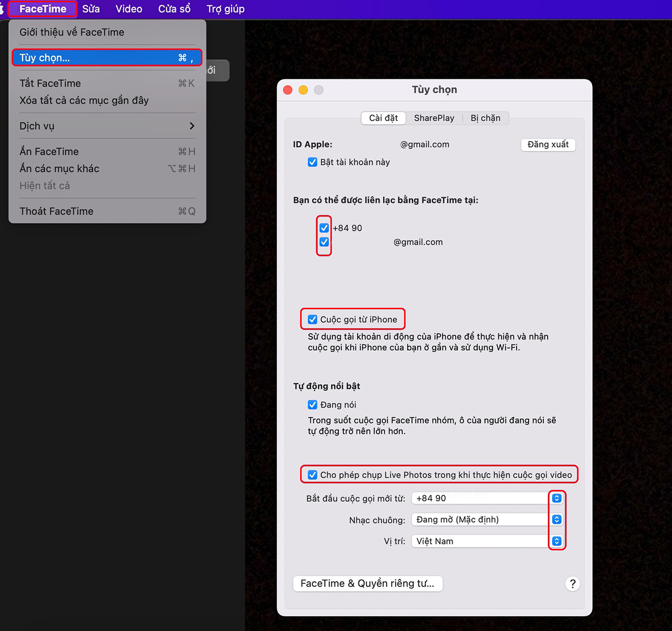Click the Đăng xuất button
Viewport: 672px width, 631px height.
pyautogui.click(x=548, y=144)
